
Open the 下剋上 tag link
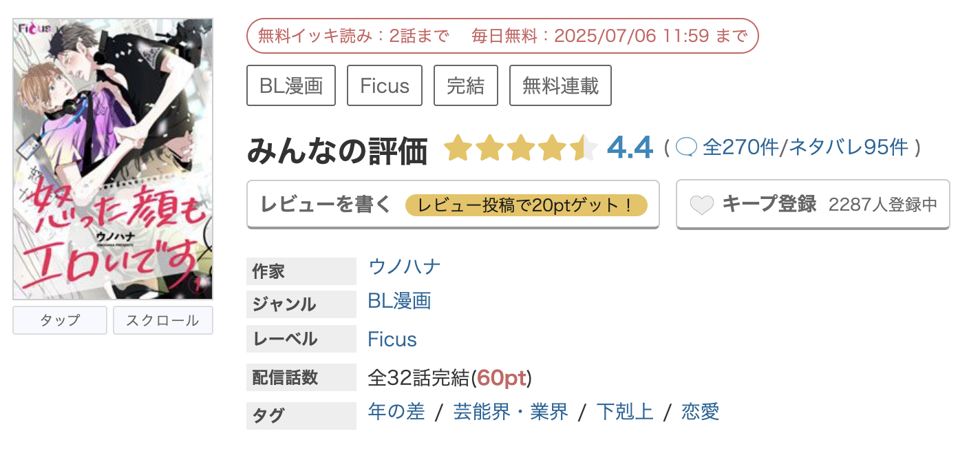tap(625, 412)
